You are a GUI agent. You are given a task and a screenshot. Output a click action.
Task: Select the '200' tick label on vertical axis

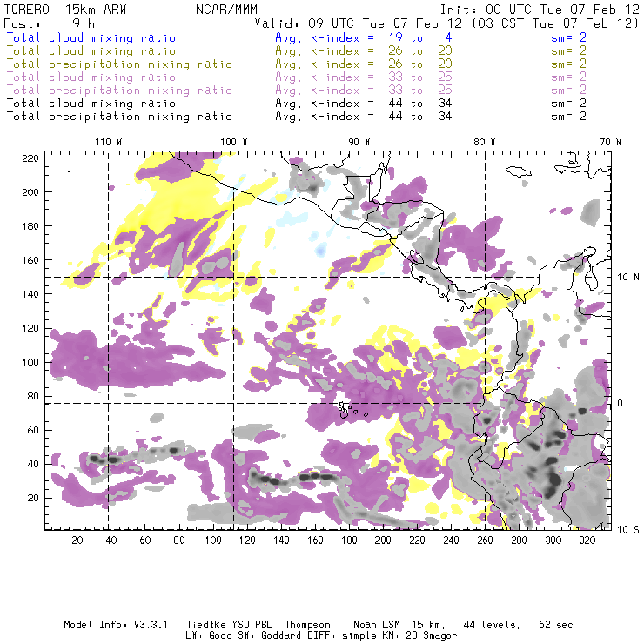30,192
